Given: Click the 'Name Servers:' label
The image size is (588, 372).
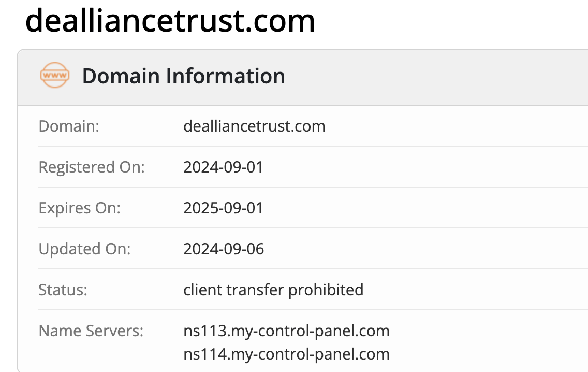Looking at the screenshot, I should [91, 331].
